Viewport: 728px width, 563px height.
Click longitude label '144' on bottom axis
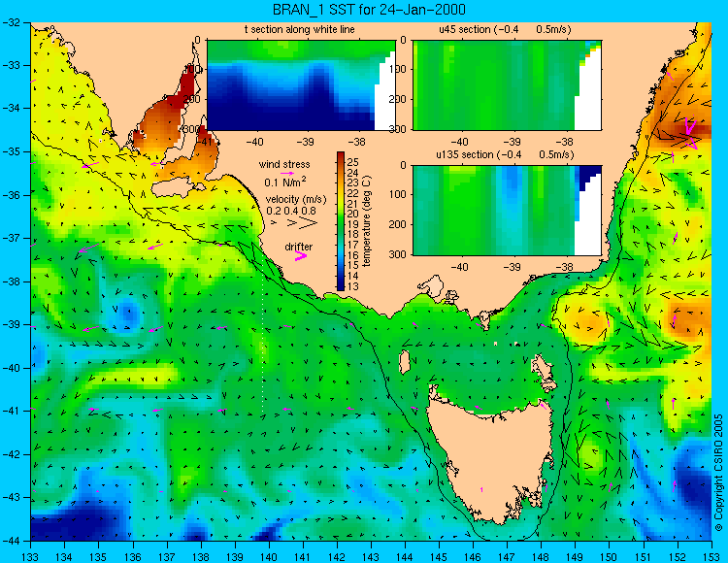(x=405, y=556)
